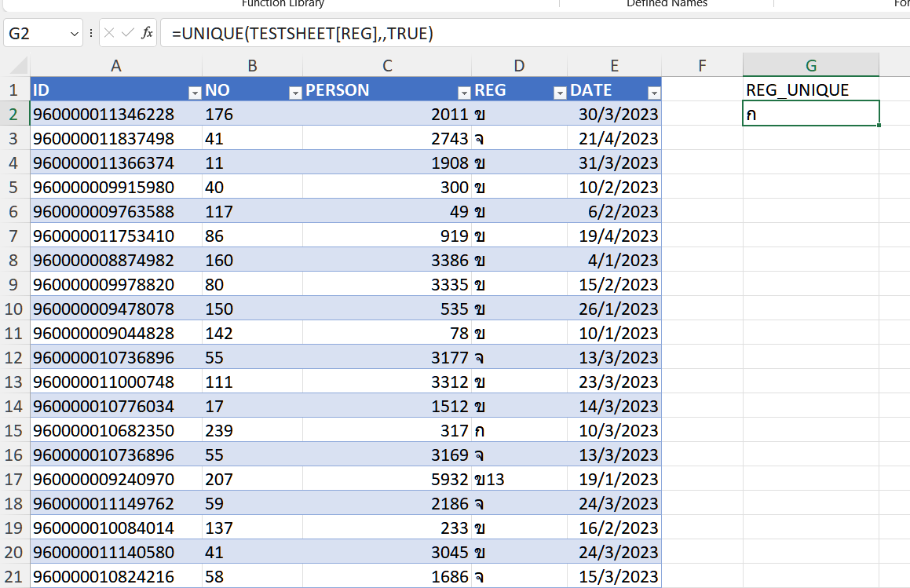
Task: Select column C header
Action: tap(387, 66)
